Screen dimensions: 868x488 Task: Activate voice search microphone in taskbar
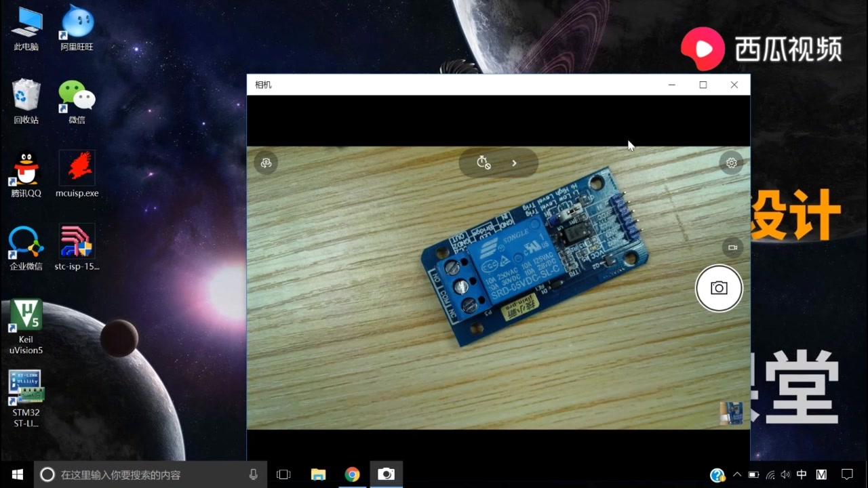[x=254, y=474]
